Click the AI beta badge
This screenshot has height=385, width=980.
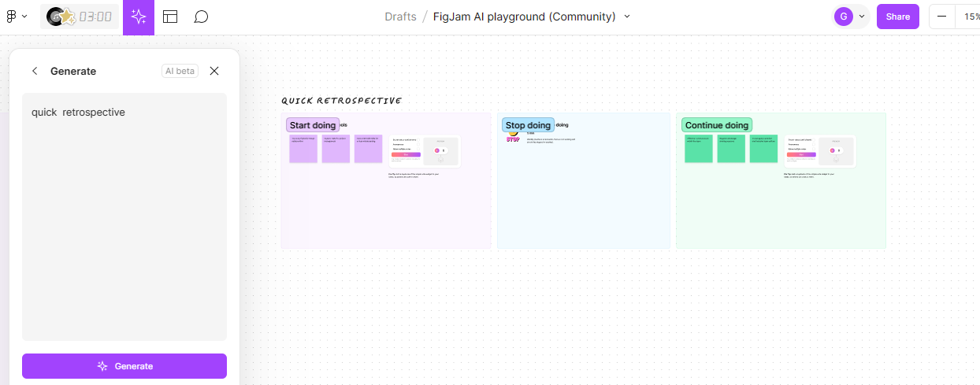pyautogui.click(x=180, y=71)
